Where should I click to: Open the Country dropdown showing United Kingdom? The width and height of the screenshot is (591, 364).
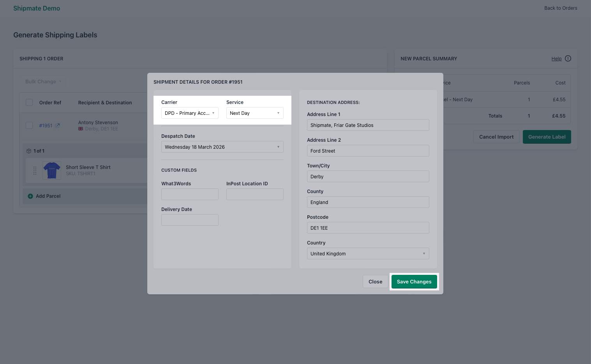click(x=368, y=253)
